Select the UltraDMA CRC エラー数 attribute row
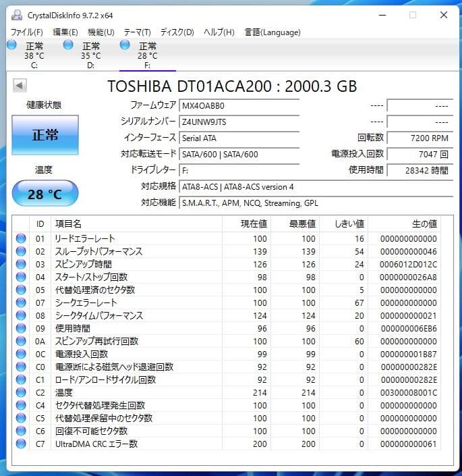This screenshot has width=462, height=476. (227, 444)
